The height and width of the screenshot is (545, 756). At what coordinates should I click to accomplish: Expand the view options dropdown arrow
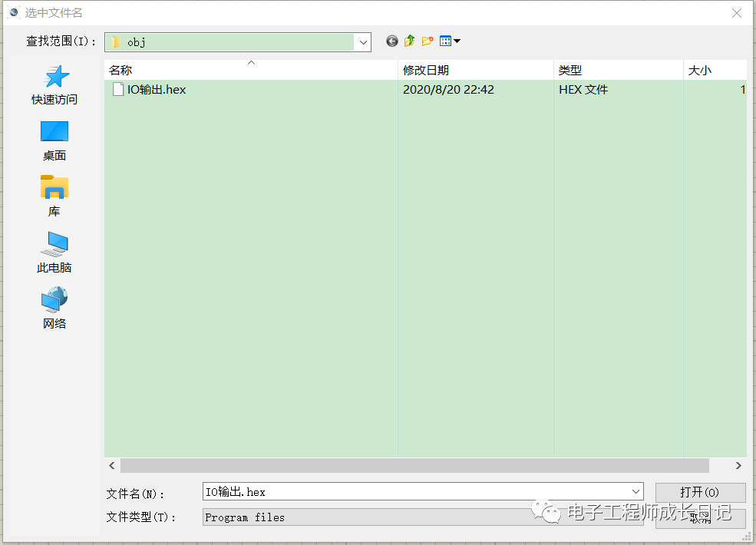455,41
